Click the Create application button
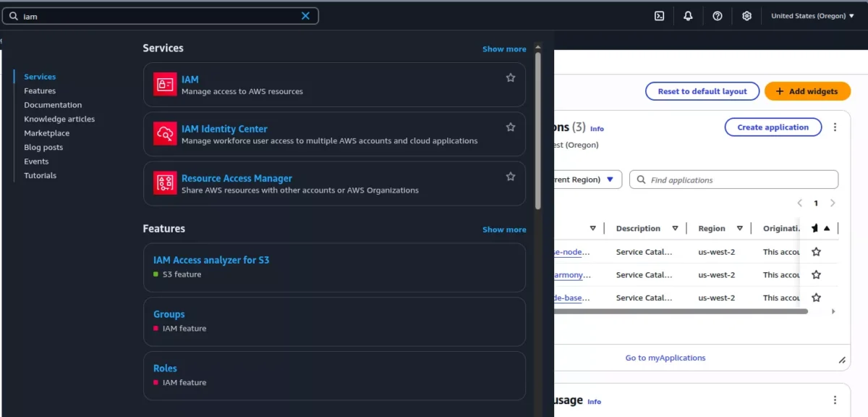The width and height of the screenshot is (868, 417). pyautogui.click(x=773, y=127)
